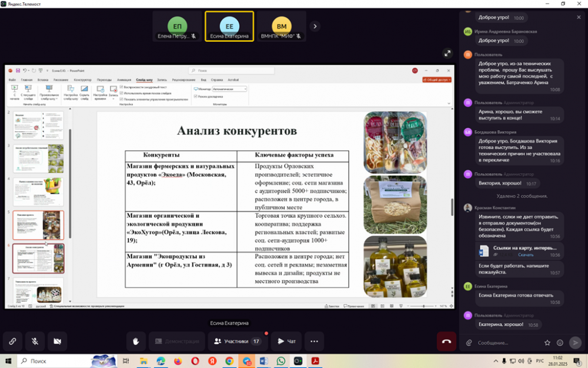Copy the meeting link with the chain icon

click(12, 341)
